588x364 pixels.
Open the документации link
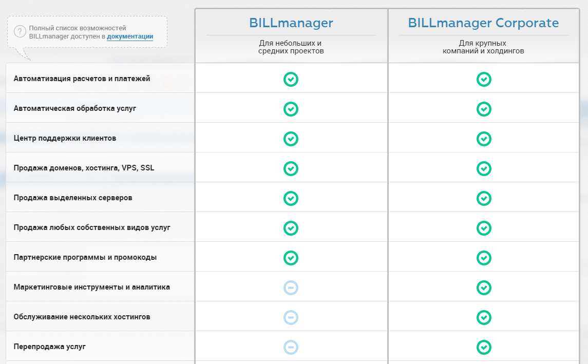coord(130,36)
